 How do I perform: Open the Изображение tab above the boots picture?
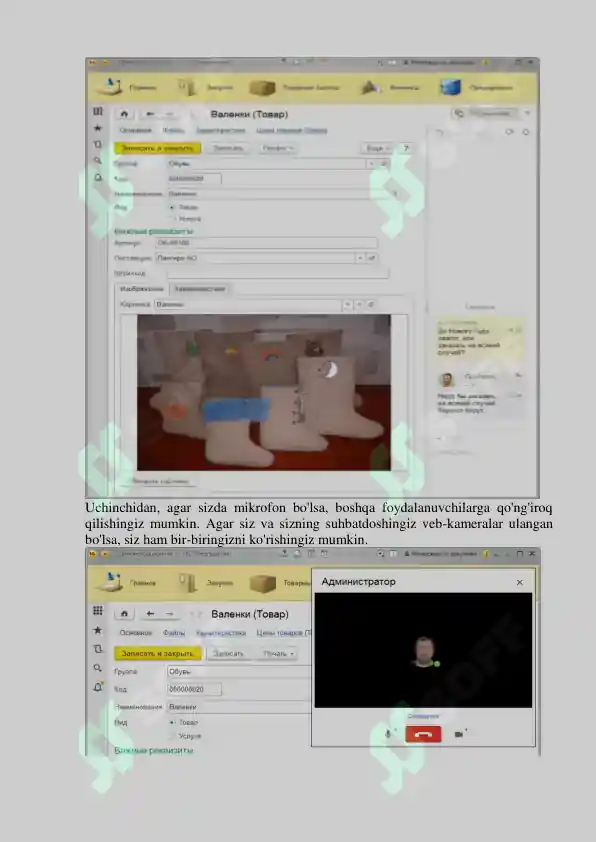(x=141, y=289)
